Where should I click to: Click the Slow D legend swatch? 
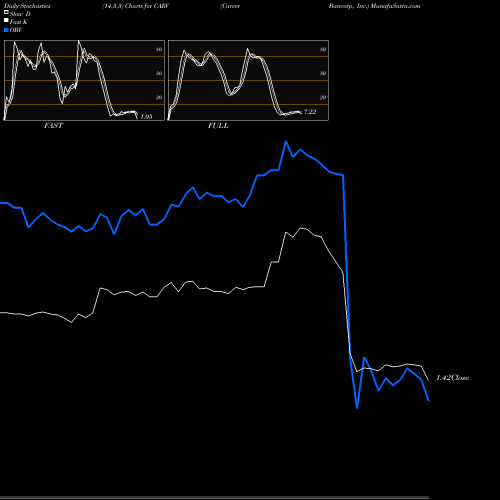(6, 13)
